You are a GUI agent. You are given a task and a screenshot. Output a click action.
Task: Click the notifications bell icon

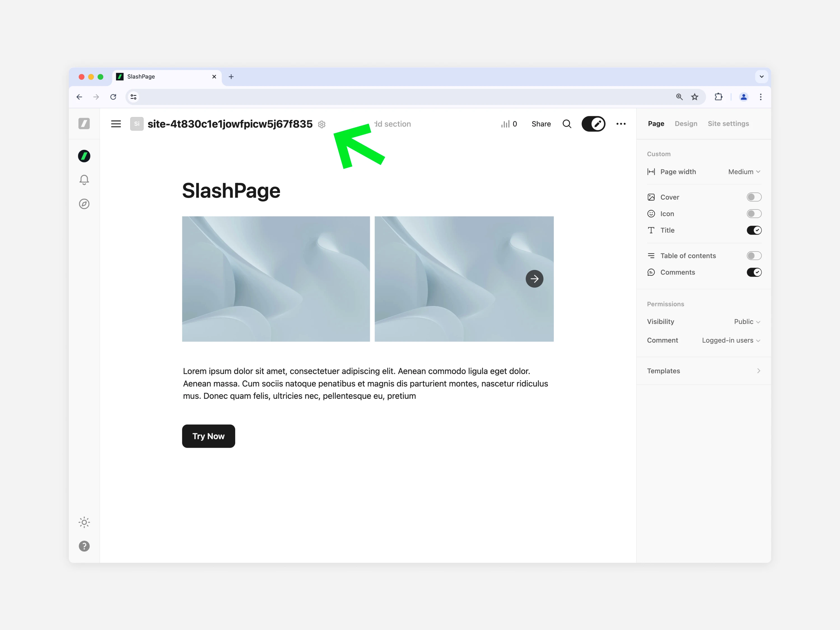[x=84, y=180]
